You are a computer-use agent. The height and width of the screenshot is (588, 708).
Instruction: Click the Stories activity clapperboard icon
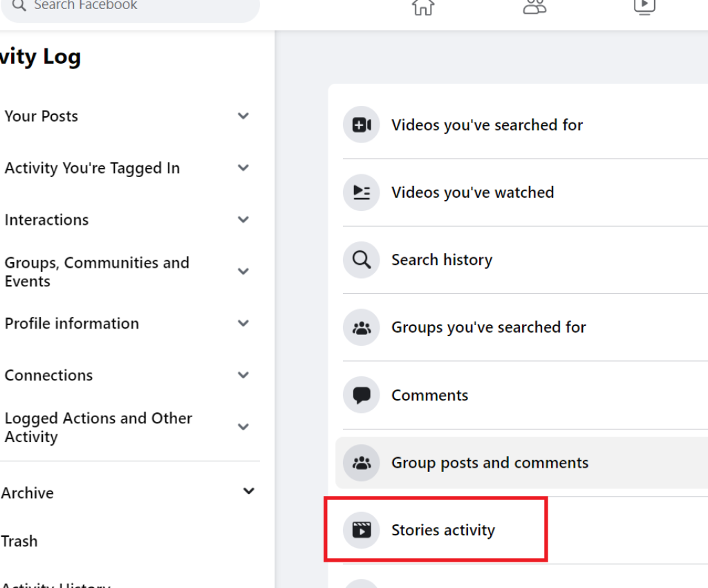click(x=361, y=530)
